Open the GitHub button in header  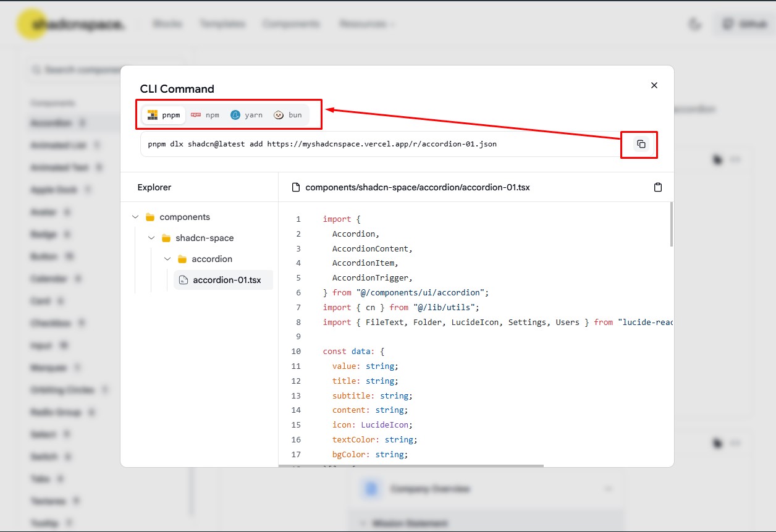(x=744, y=24)
